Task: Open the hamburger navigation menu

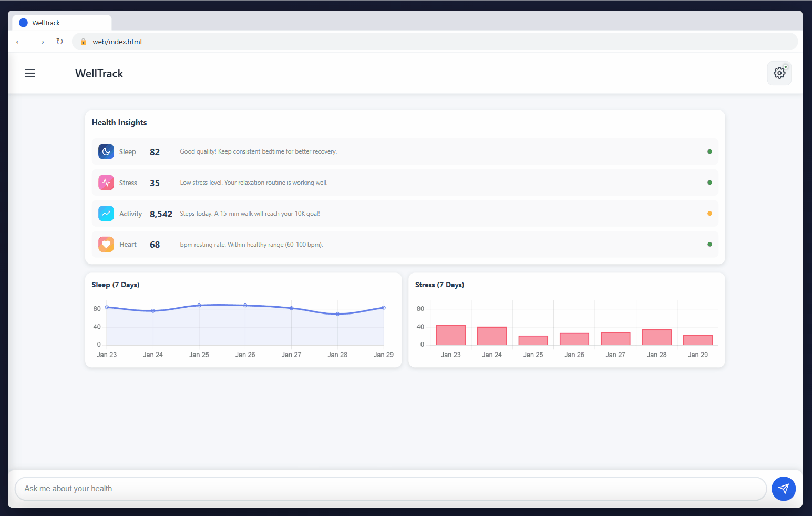Action: click(30, 73)
